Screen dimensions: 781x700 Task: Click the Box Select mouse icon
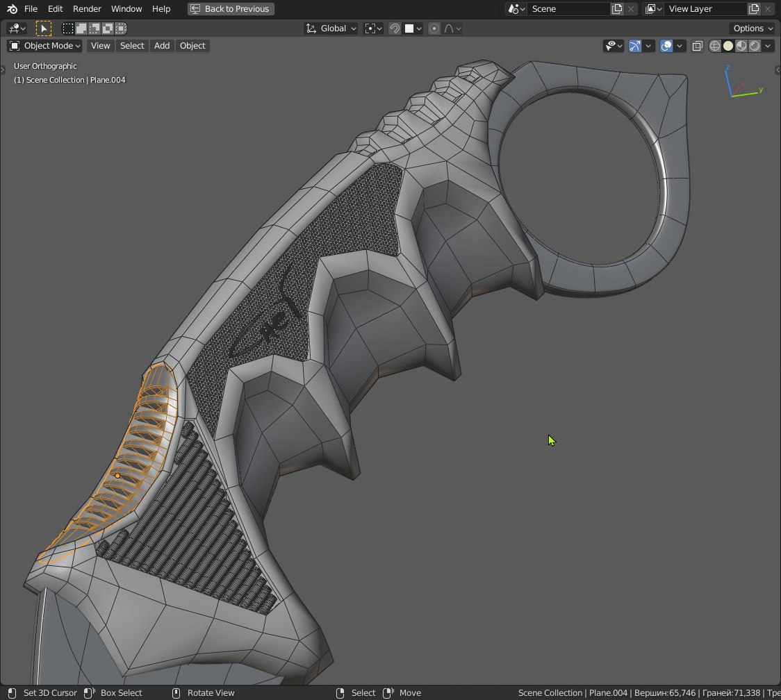(89, 693)
